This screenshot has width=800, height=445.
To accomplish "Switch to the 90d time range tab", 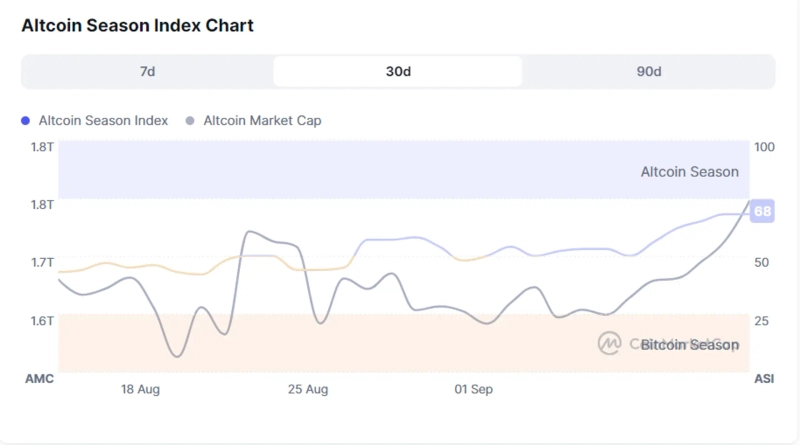I will pos(648,72).
